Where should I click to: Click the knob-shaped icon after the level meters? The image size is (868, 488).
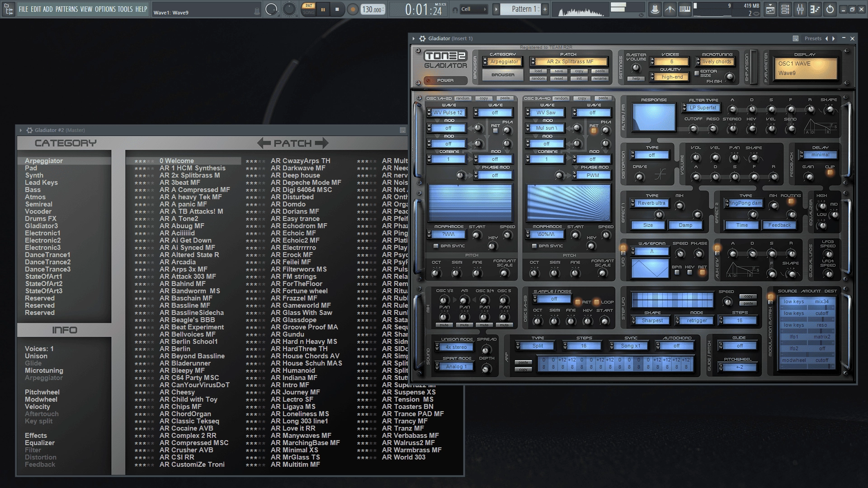(655, 9)
